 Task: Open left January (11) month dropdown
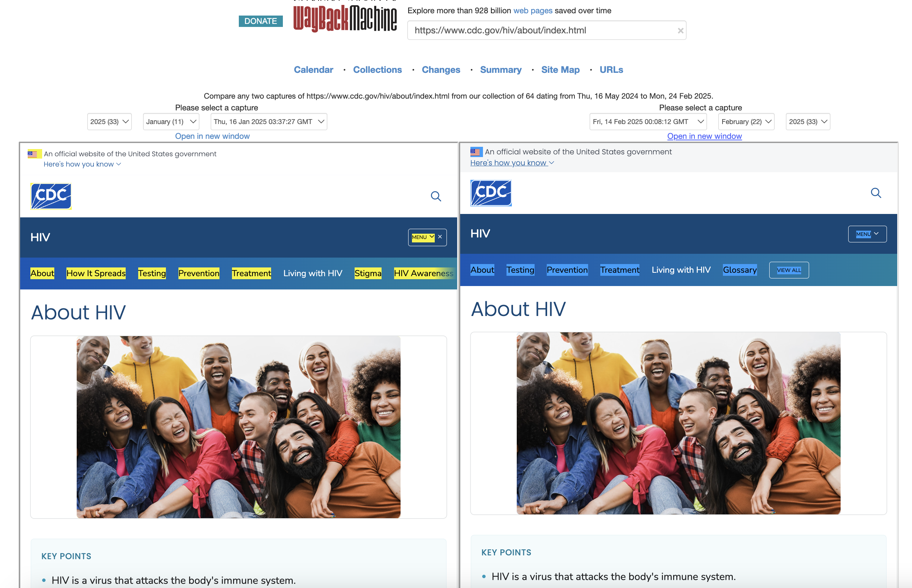(x=171, y=121)
